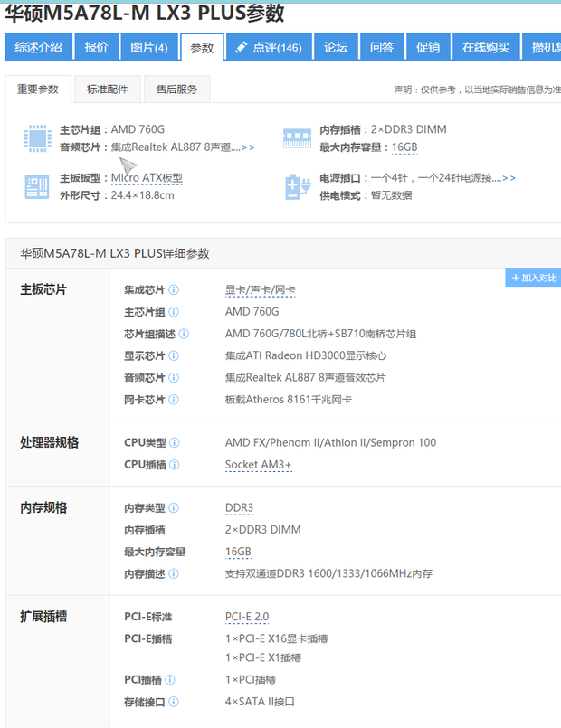
Task: Click info icon beside 网卡芯片
Action: pos(174,400)
